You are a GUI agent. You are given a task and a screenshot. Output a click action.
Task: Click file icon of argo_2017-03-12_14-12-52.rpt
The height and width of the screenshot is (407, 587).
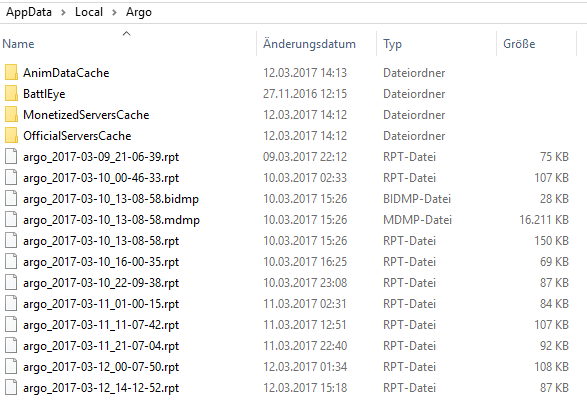11,388
